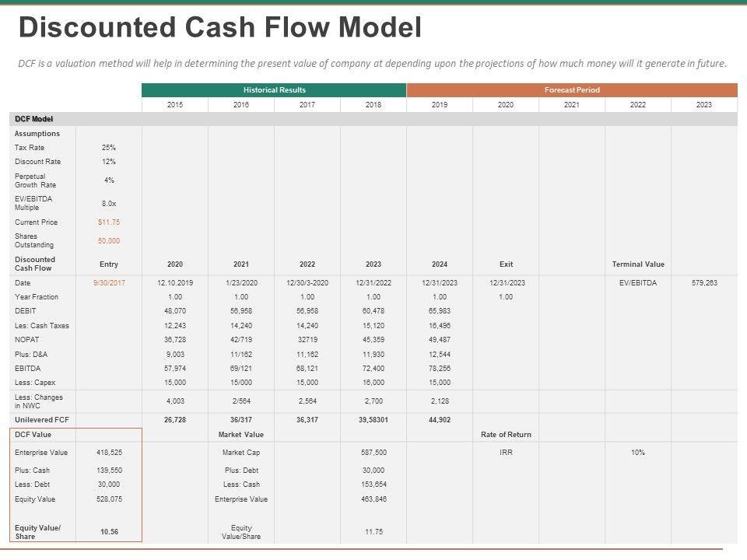Click the green Historical Results header

(274, 90)
